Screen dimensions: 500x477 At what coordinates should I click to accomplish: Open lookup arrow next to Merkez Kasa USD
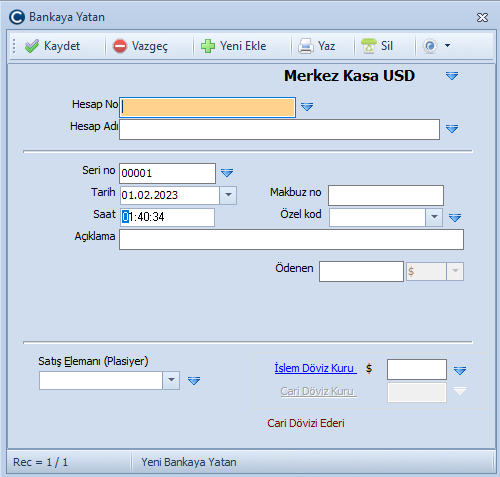click(x=452, y=76)
